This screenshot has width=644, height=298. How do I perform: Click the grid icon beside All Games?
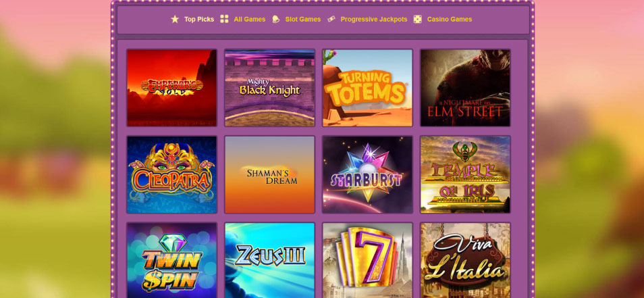pos(224,19)
